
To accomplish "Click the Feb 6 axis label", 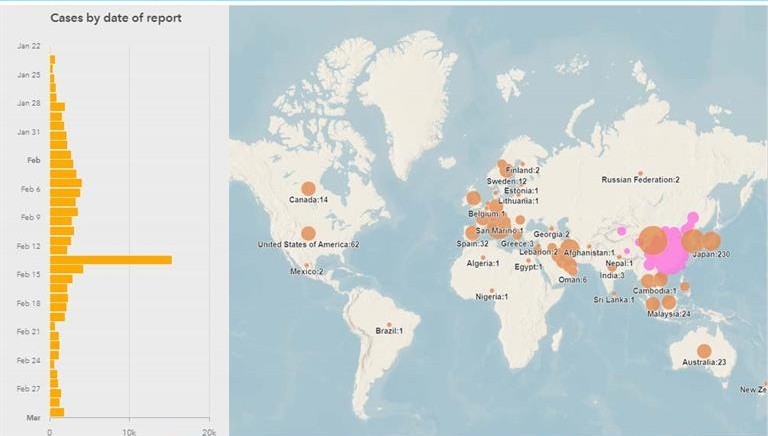I will pyautogui.click(x=30, y=189).
